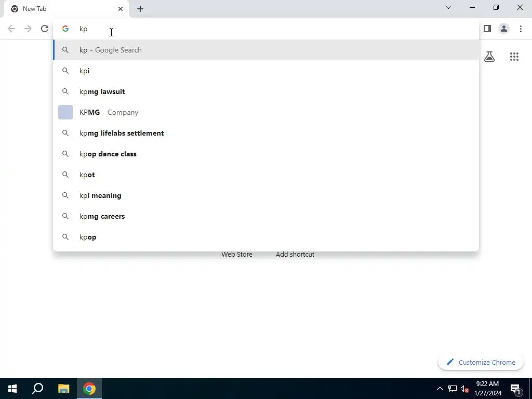
Task: Show hidden system tray icons
Action: [x=440, y=389]
